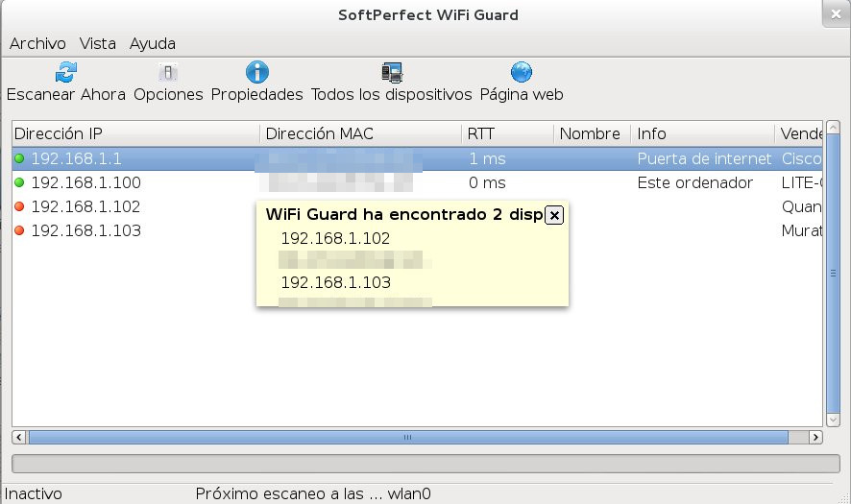
Task: Click the Cisco vendor cell
Action: [x=802, y=158]
